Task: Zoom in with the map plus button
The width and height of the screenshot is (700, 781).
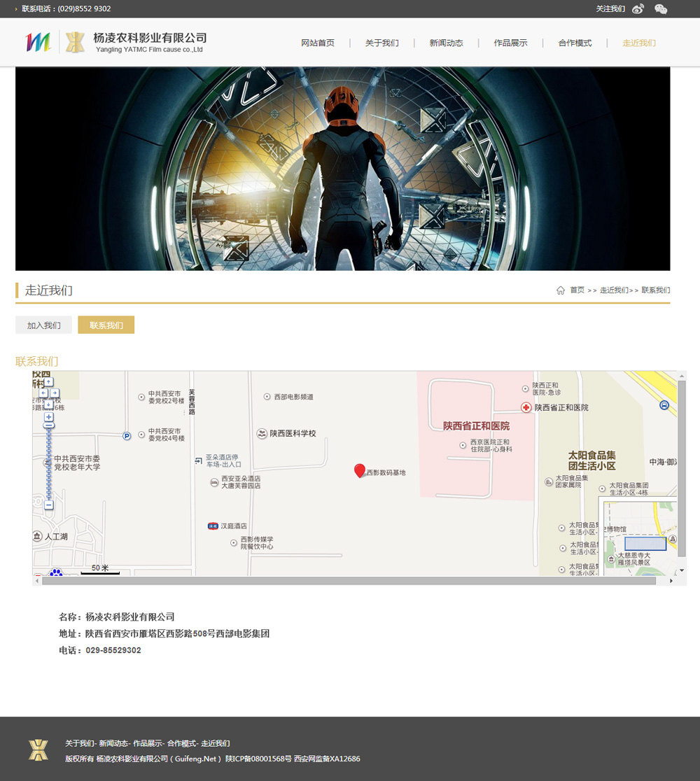Action: pyautogui.click(x=49, y=417)
